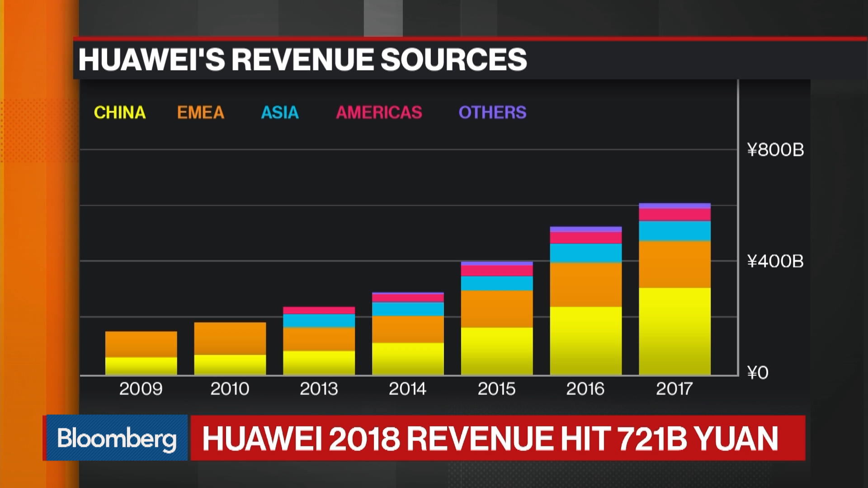Viewport: 868px width, 488px height.
Task: Click the 2014 year label
Action: coord(407,389)
